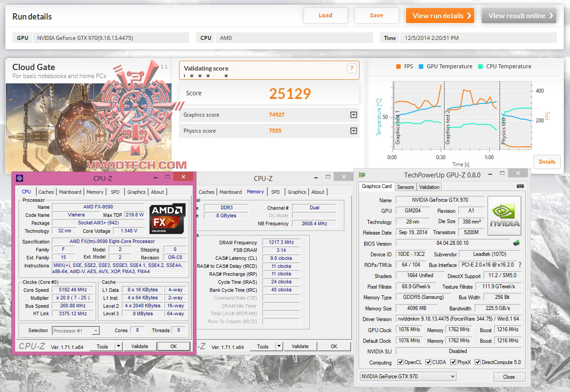Click the help question mark beside Validating score

pos(351,68)
